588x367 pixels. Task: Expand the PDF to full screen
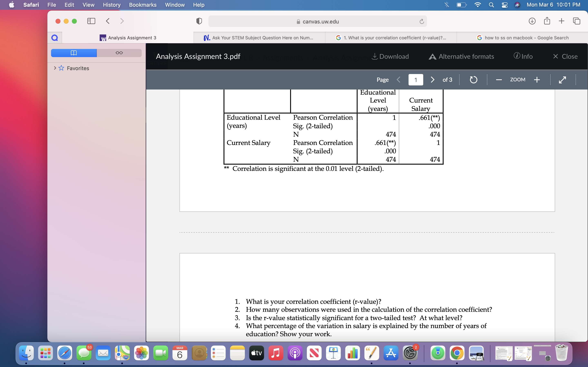click(x=562, y=80)
